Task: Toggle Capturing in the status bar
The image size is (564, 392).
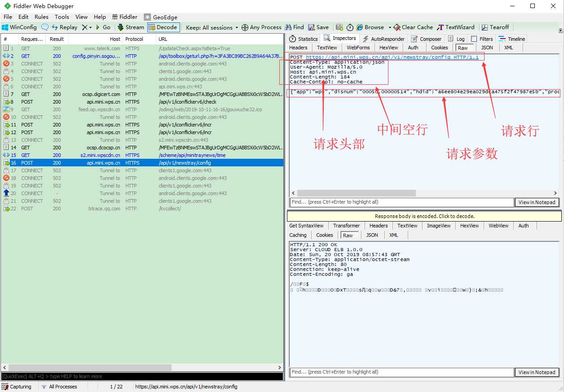Action: (17, 387)
